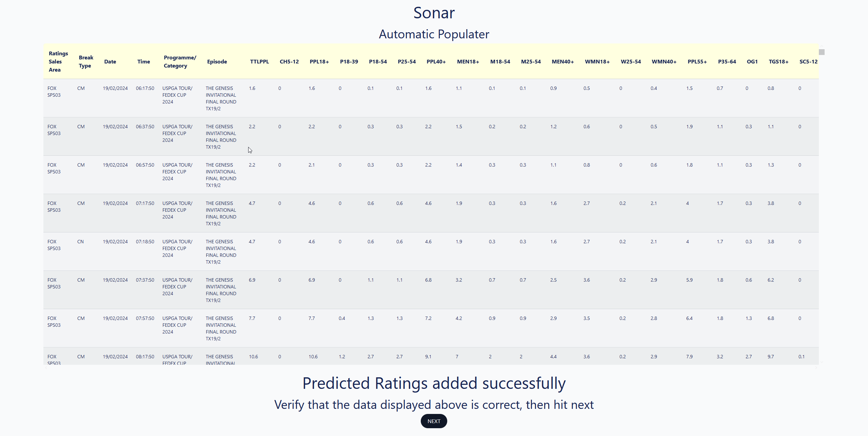Viewport: 868px width, 436px height.
Task: Click the 06:17:50 time cell
Action: pyautogui.click(x=145, y=89)
